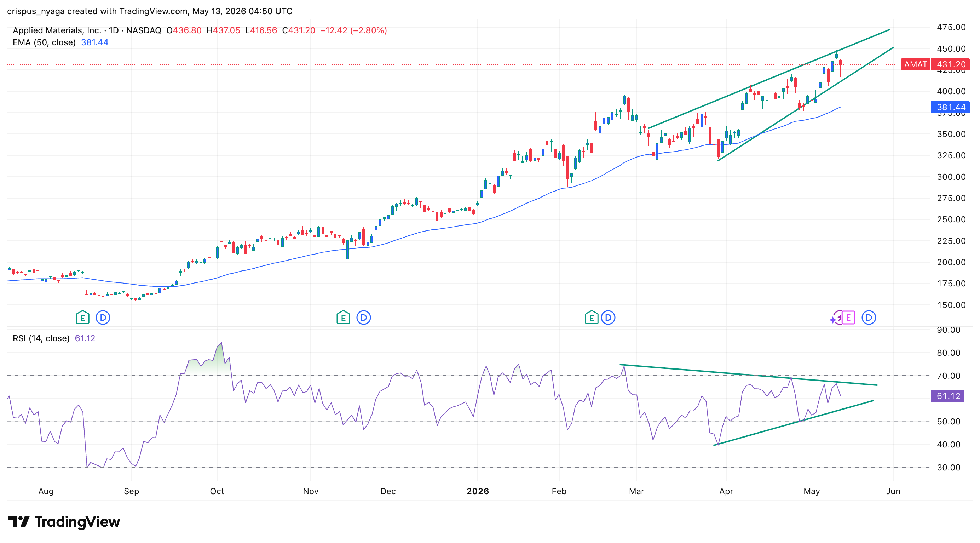The height and width of the screenshot is (543, 980).
Task: Click the open value O436.80
Action: pyautogui.click(x=184, y=30)
